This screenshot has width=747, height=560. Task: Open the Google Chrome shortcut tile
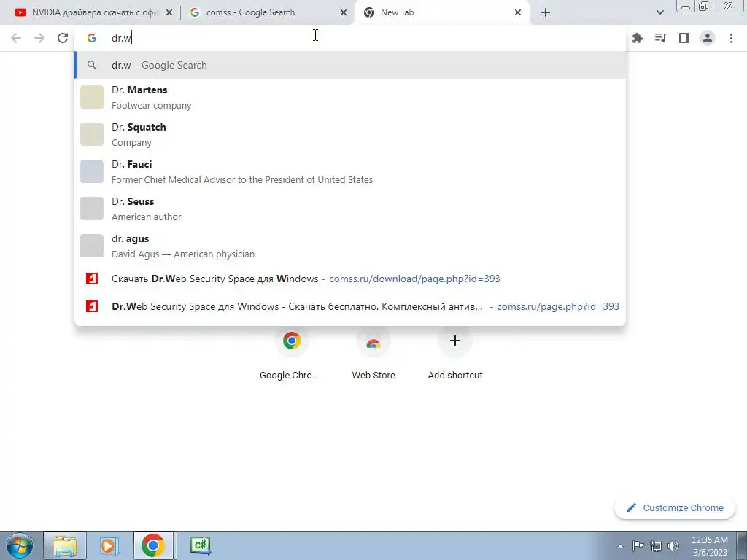(291, 355)
